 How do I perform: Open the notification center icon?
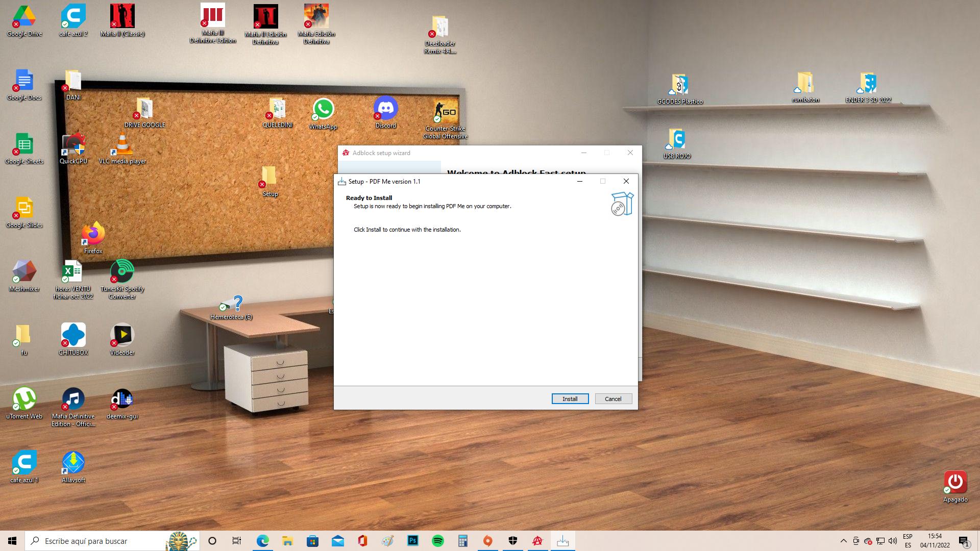pos(963,541)
